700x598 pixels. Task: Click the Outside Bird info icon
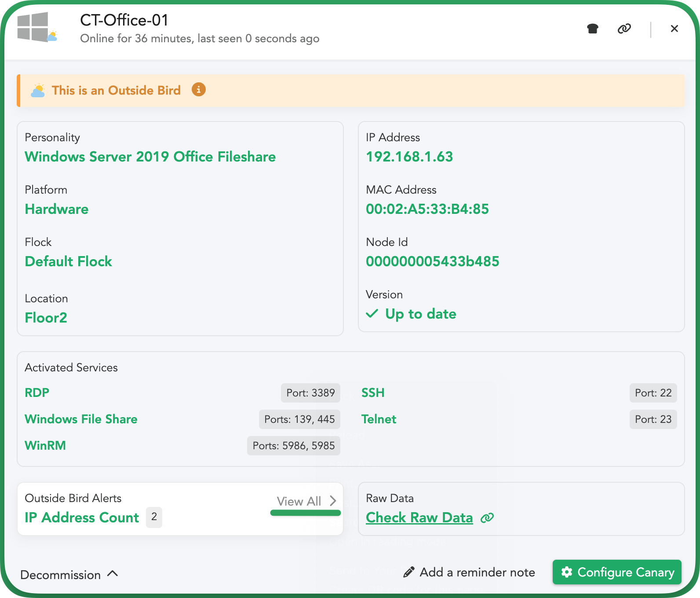[x=198, y=90]
